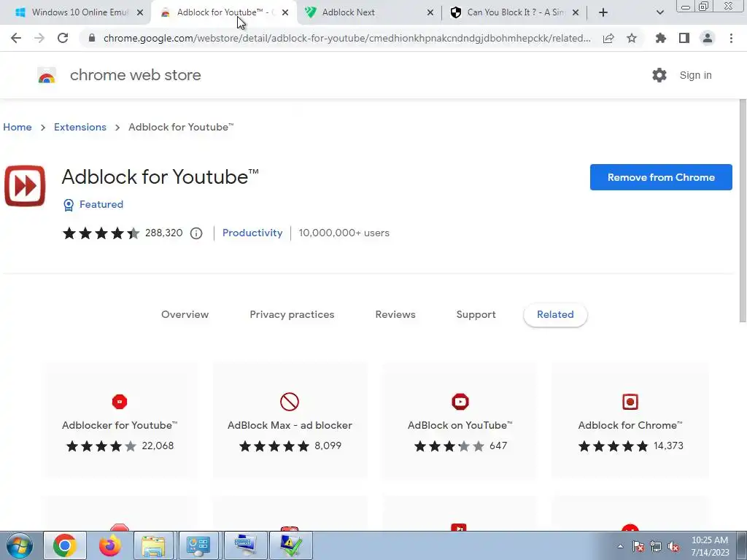This screenshot has height=560, width=747.
Task: Go to Extensions breadcrumb link
Action: 80,127
